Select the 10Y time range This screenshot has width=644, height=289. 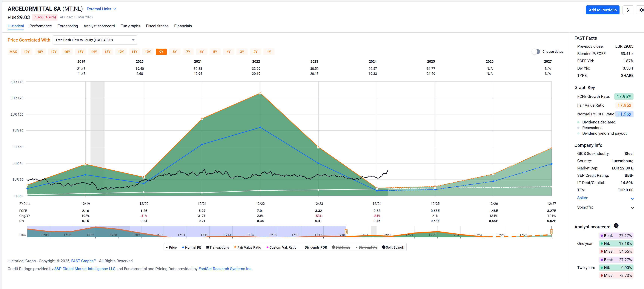point(148,52)
